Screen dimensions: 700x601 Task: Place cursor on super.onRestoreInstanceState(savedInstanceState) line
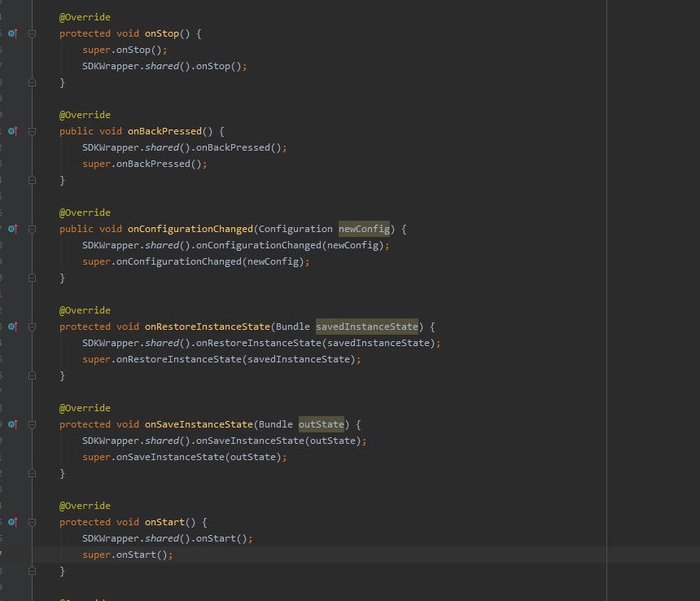click(x=221, y=359)
